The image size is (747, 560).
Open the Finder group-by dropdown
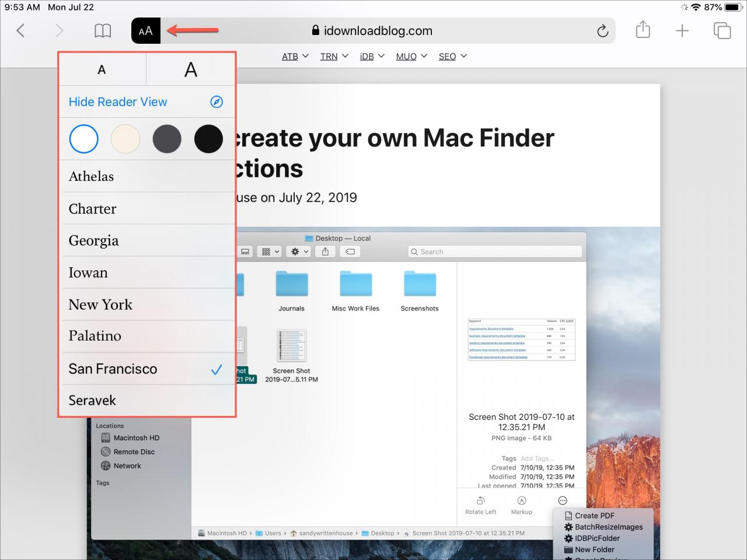(271, 251)
